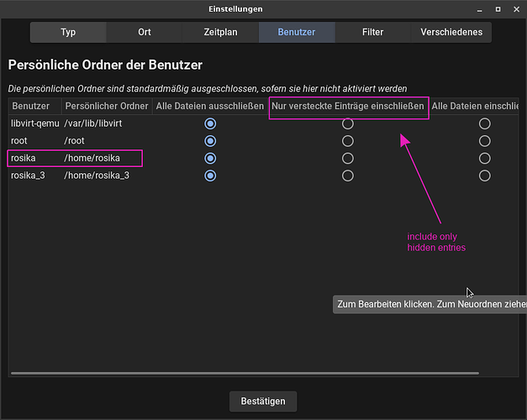The image size is (527, 420).
Task: Click the Bestätigen button
Action: 263,402
